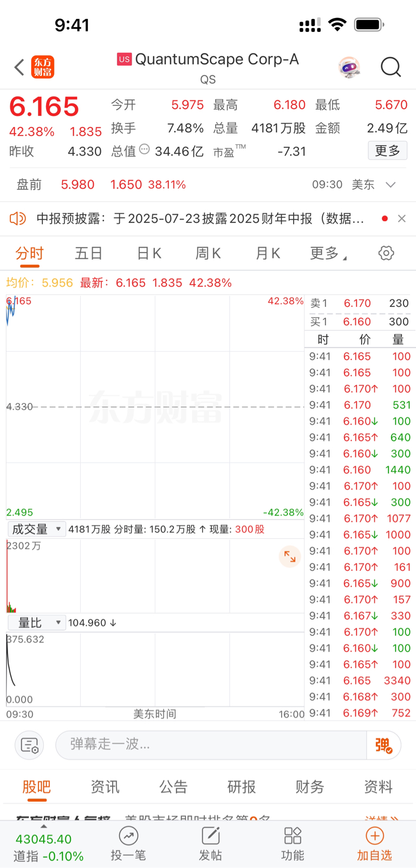Tap the 换手 7.48% value
The image size is (416, 868).
click(185, 128)
